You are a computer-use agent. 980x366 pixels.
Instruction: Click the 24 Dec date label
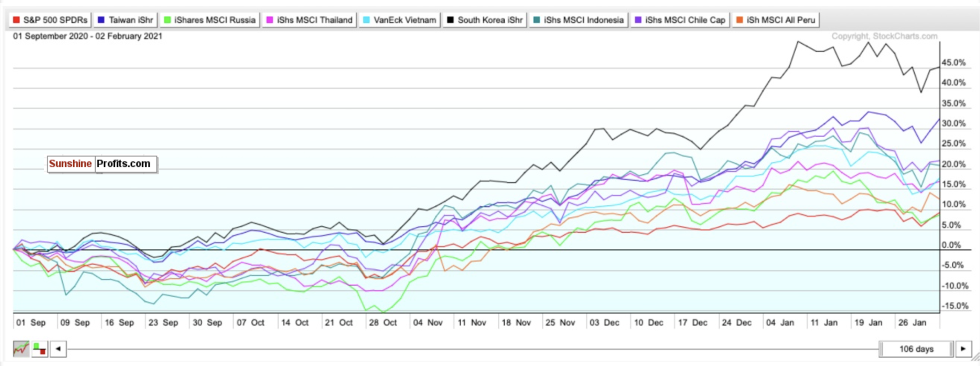pyautogui.click(x=737, y=323)
